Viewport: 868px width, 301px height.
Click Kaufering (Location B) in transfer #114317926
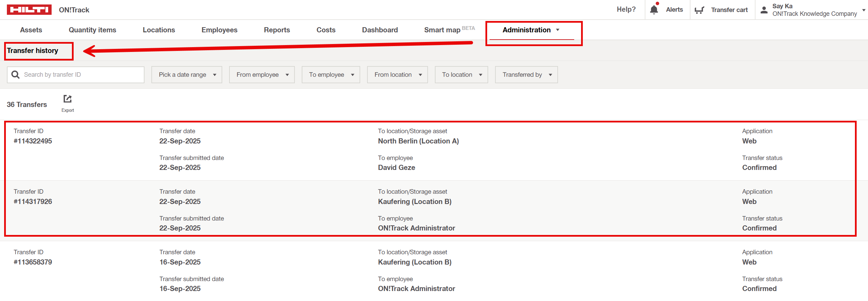415,202
